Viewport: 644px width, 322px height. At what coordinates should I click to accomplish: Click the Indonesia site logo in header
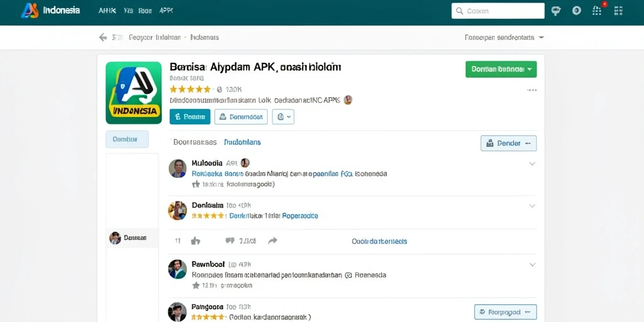pos(50,11)
